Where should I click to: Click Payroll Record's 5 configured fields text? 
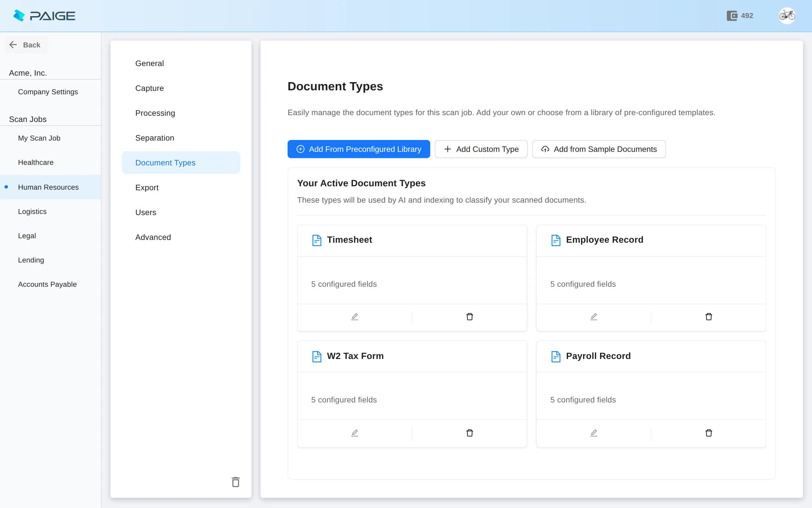tap(583, 400)
